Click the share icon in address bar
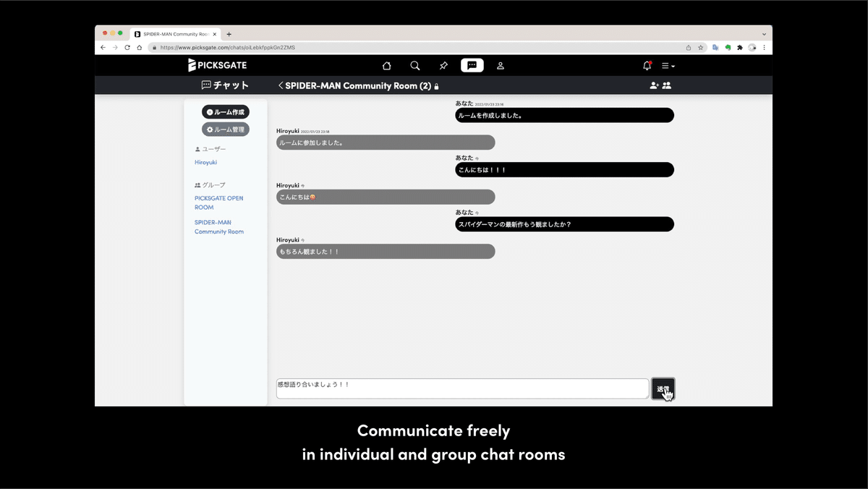This screenshot has width=868, height=489. pyautogui.click(x=689, y=48)
